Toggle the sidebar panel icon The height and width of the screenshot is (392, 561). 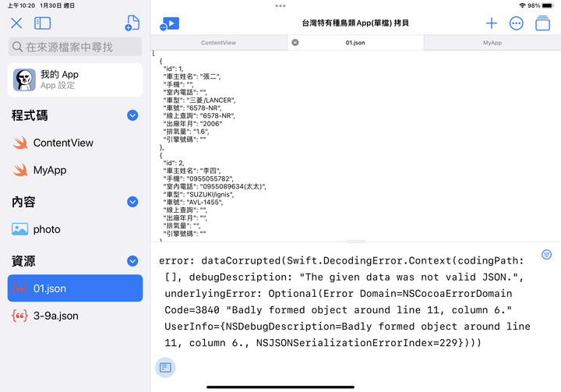point(42,23)
